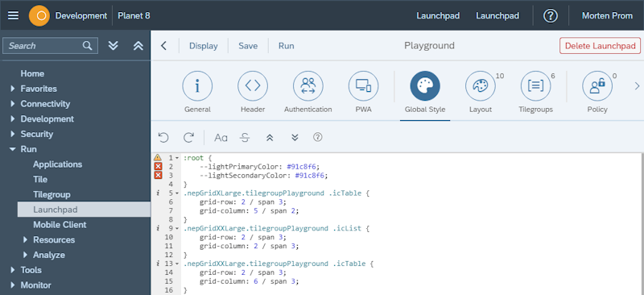Expand the Security tree node
644x295 pixels.
(13, 134)
